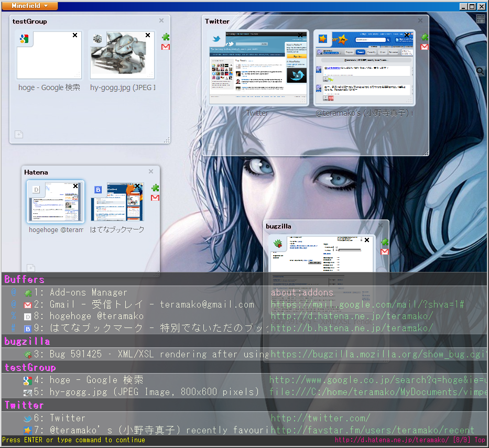Click the http://b.hatena.ne.jp/teramako/ URL
Viewport: 489px width, 448px height.
[352, 328]
